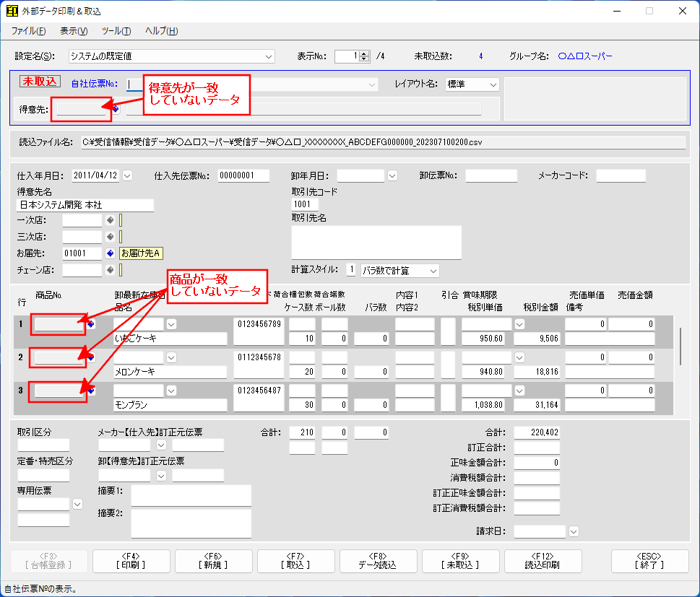
Task: Expand 卸【得意先】訂正元伝票 dropdown
Action: 162,476
